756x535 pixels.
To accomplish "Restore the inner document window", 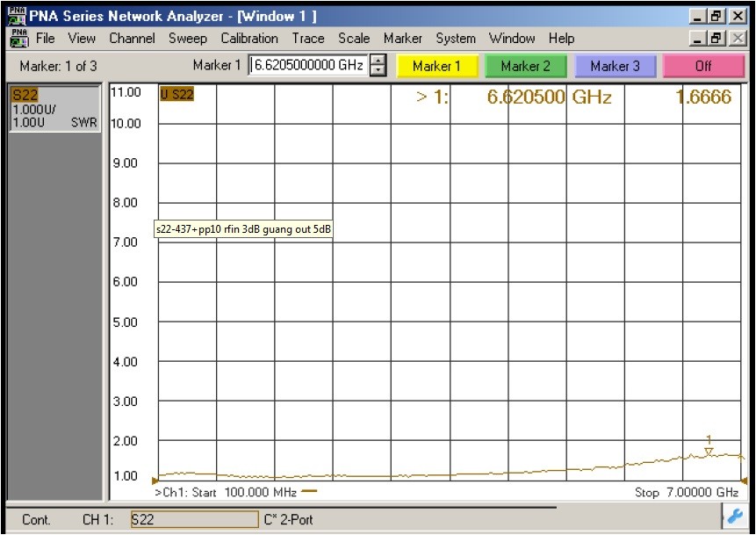I will (x=716, y=38).
